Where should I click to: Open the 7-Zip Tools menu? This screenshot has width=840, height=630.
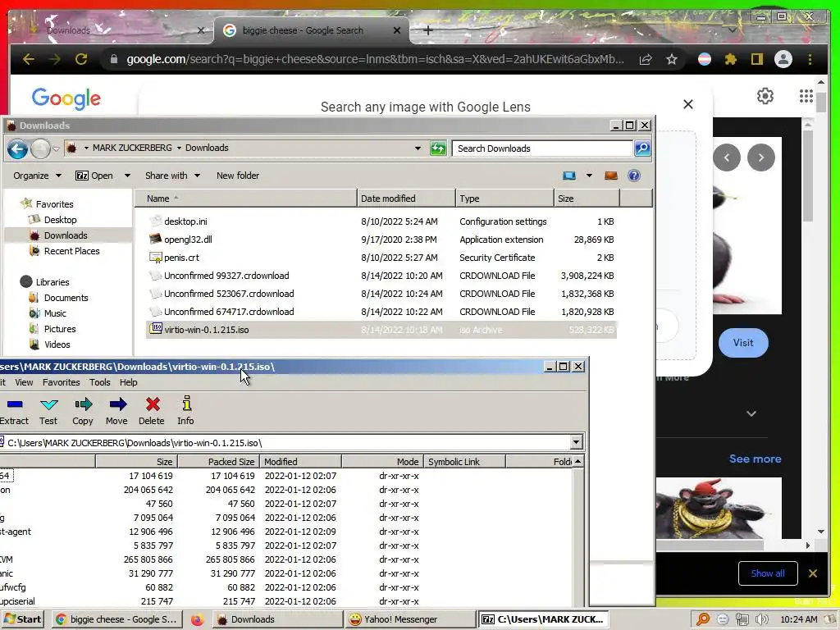point(99,382)
